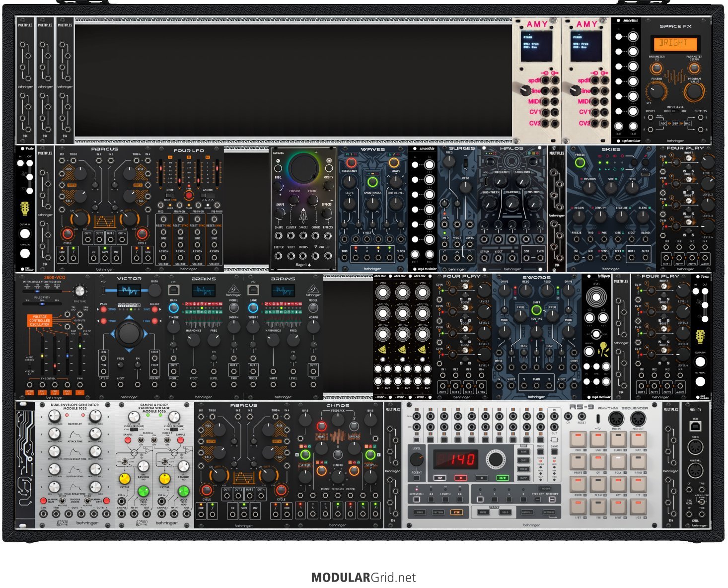Click the MIDI OUT socket on RS-9
The height and width of the screenshot is (588, 728).
tap(638, 419)
